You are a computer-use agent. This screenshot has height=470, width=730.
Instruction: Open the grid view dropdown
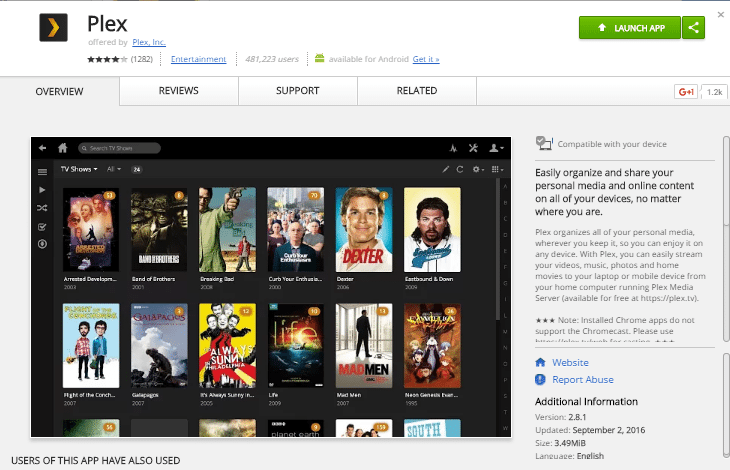[498, 169]
